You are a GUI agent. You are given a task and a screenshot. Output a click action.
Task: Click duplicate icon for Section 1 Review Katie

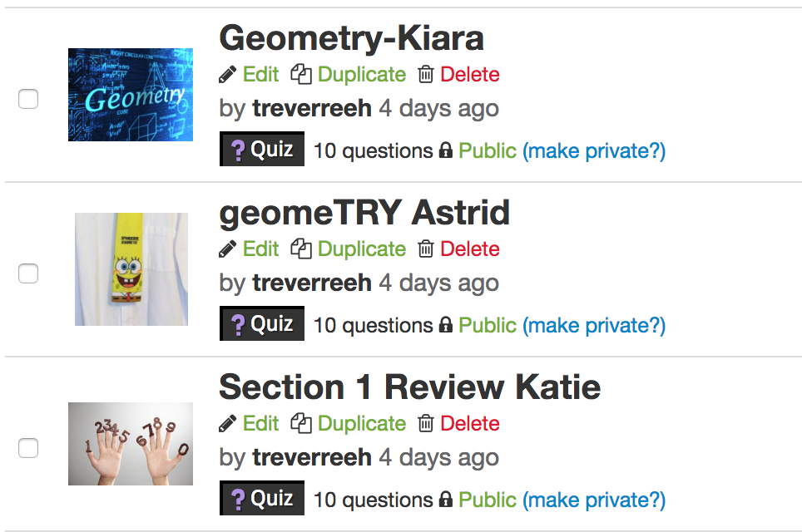(x=301, y=423)
